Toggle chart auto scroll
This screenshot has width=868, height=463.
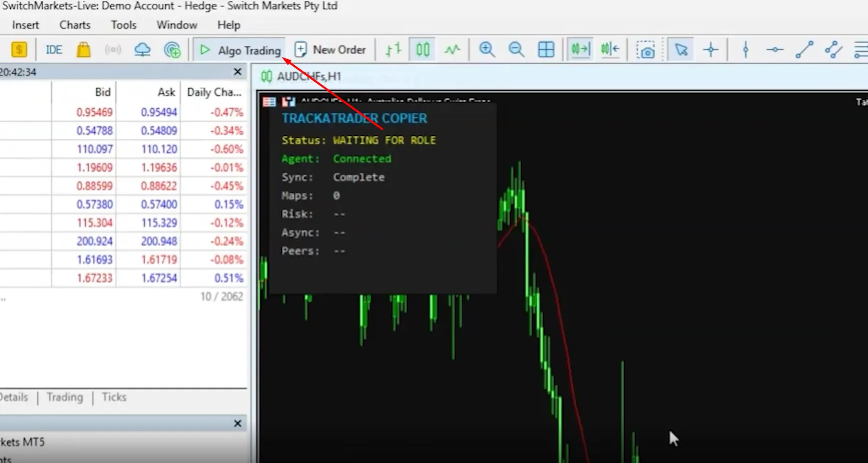[x=581, y=50]
